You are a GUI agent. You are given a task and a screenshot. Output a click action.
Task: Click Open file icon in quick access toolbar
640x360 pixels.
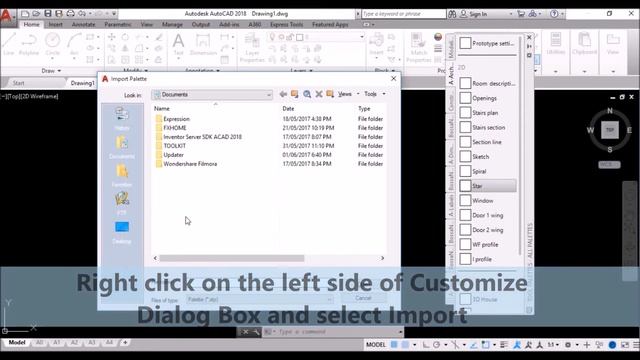[36, 13]
